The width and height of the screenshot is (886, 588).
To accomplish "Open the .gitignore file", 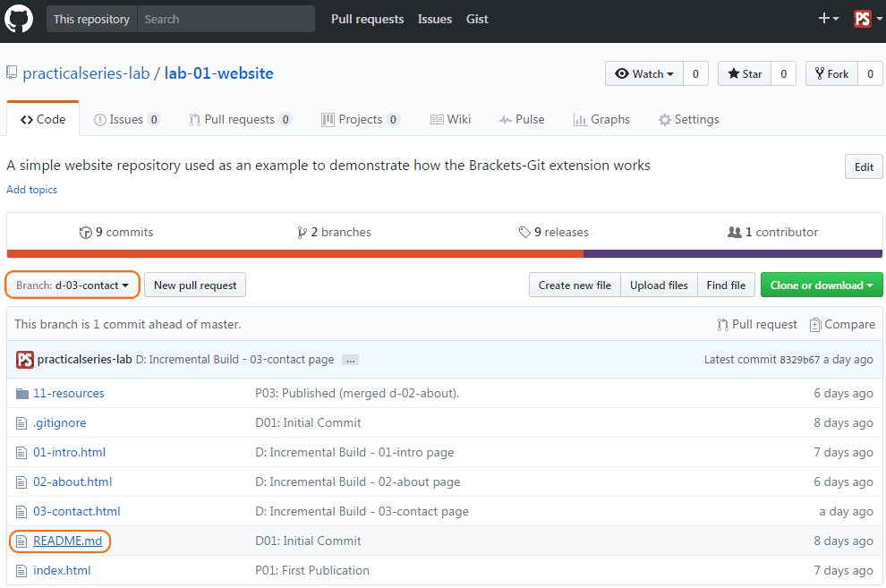I will (x=59, y=422).
